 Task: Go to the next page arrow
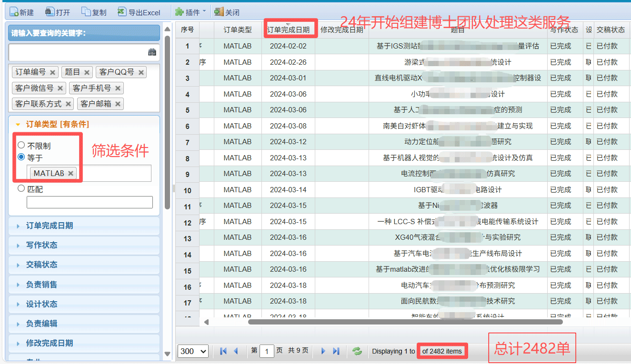(323, 351)
